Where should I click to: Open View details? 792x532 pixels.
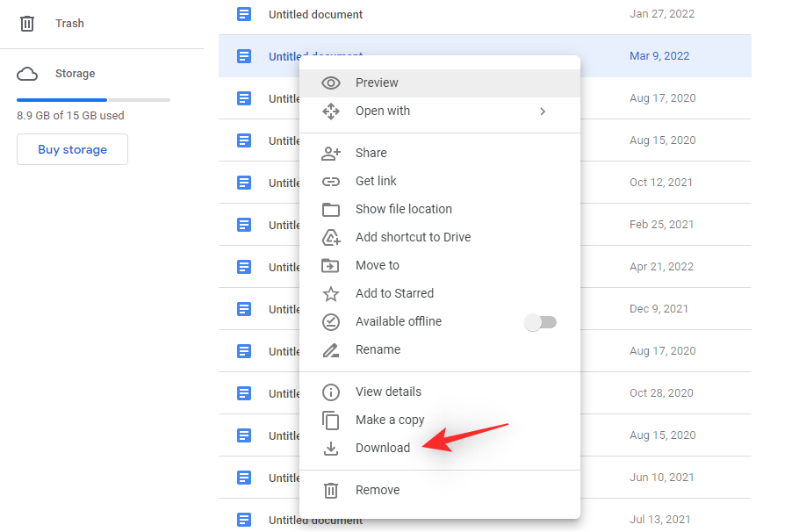(439, 392)
